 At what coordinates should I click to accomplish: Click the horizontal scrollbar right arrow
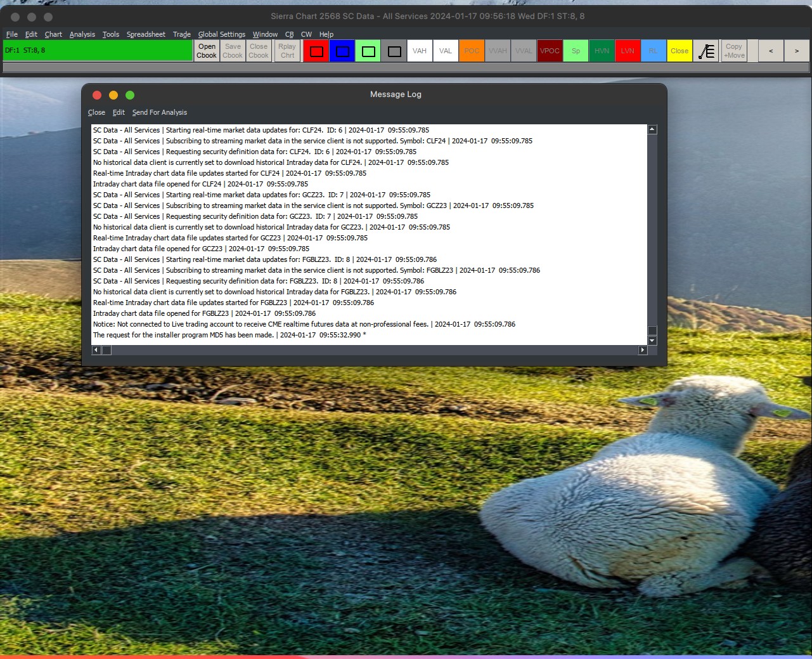[x=642, y=350]
